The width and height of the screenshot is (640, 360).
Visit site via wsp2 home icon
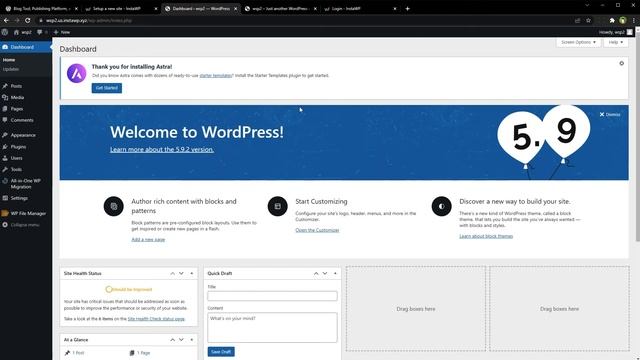(x=22, y=32)
